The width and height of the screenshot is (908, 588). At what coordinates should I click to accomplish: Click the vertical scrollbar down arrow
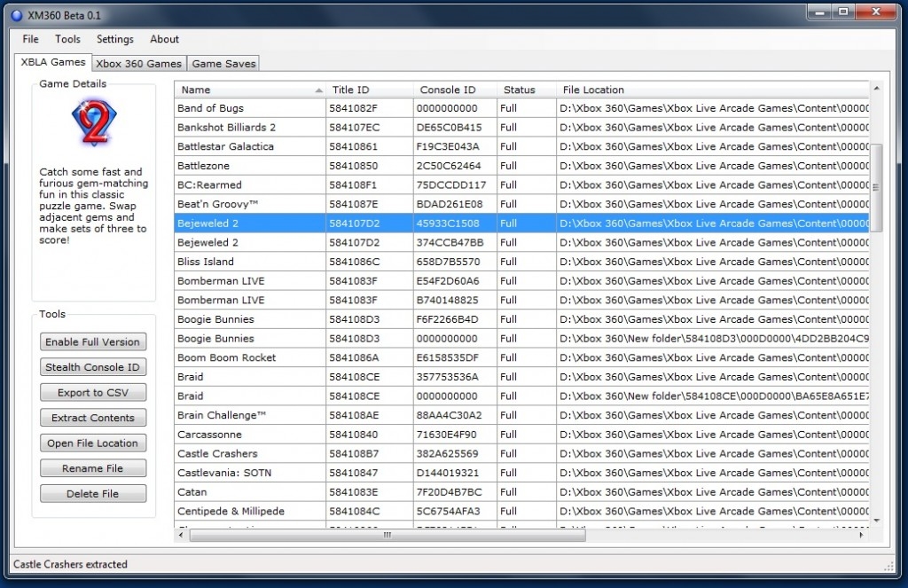(876, 521)
